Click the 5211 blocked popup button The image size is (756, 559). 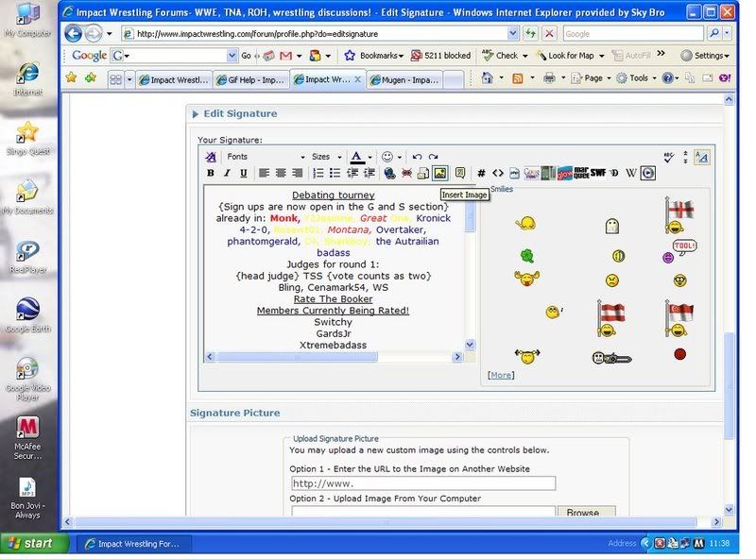(x=440, y=56)
